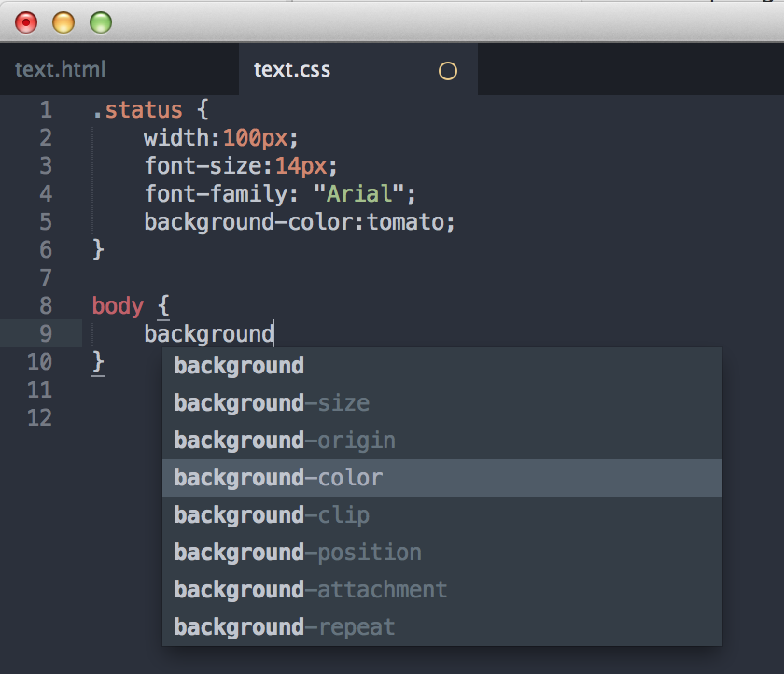The width and height of the screenshot is (784, 674).
Task: Click line number 10 in the gutter
Action: (39, 362)
